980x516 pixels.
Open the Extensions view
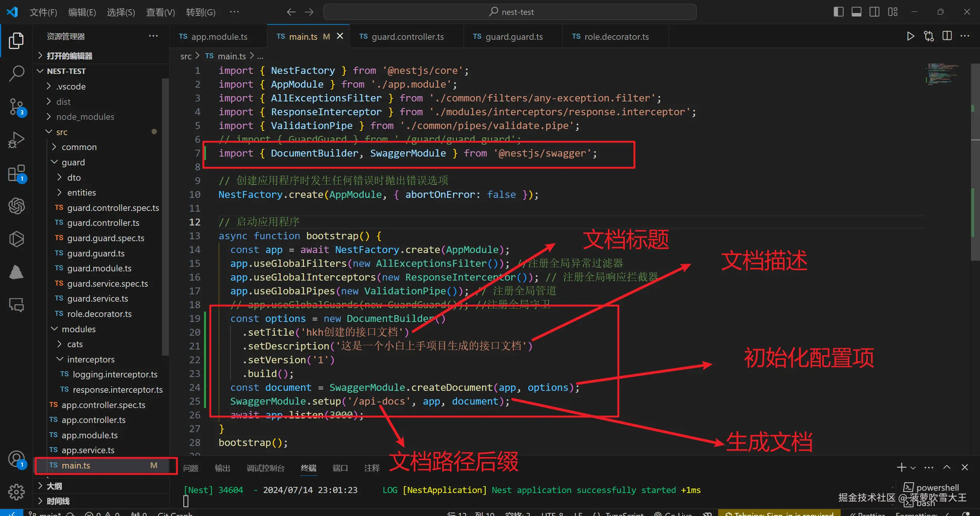(16, 173)
